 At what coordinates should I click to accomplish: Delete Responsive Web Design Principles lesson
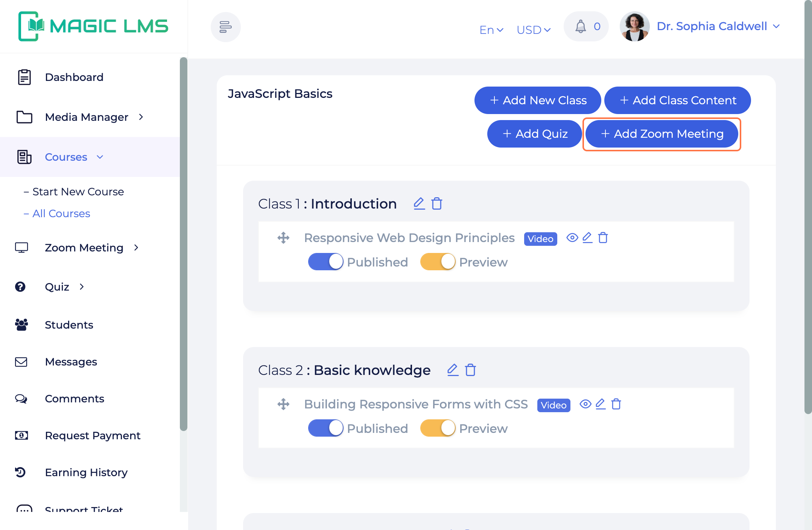603,238
